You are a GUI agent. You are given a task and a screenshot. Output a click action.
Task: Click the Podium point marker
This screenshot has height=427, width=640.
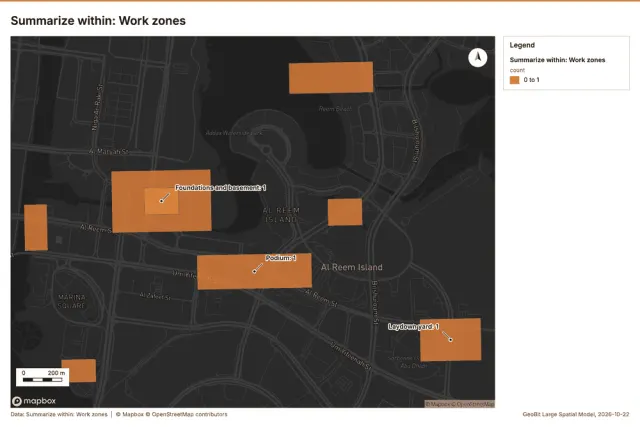pyautogui.click(x=254, y=271)
